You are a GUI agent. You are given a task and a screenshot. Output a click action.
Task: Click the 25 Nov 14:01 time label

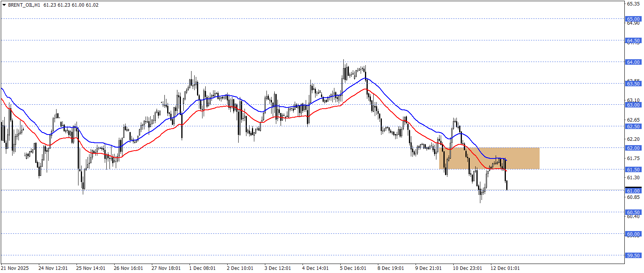click(x=91, y=268)
